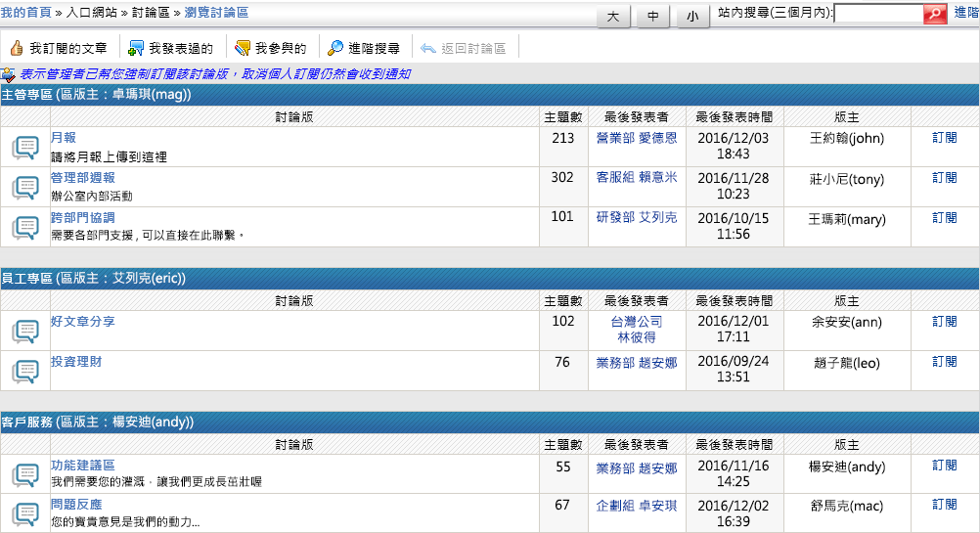Screen dimensions: 980x533
Task: Focus the 站內搜尋 search input field
Action: point(878,14)
